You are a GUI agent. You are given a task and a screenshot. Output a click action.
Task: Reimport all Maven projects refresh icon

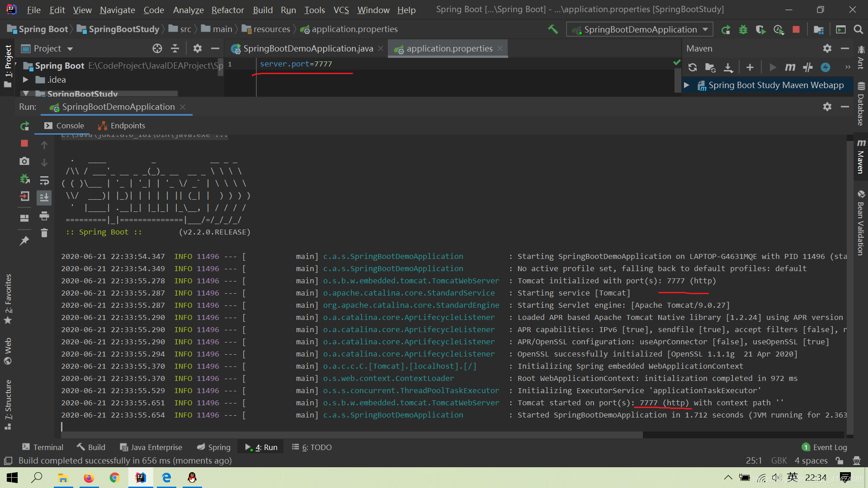click(x=692, y=67)
